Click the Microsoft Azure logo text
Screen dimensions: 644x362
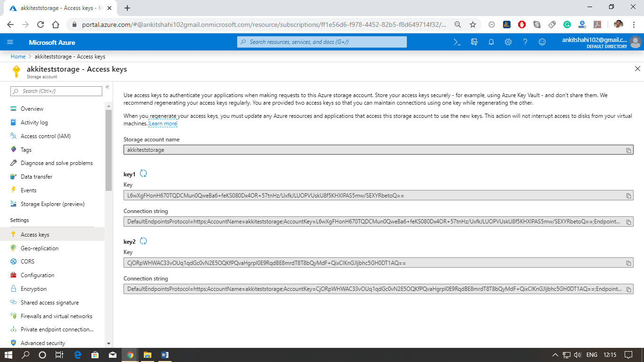click(52, 42)
